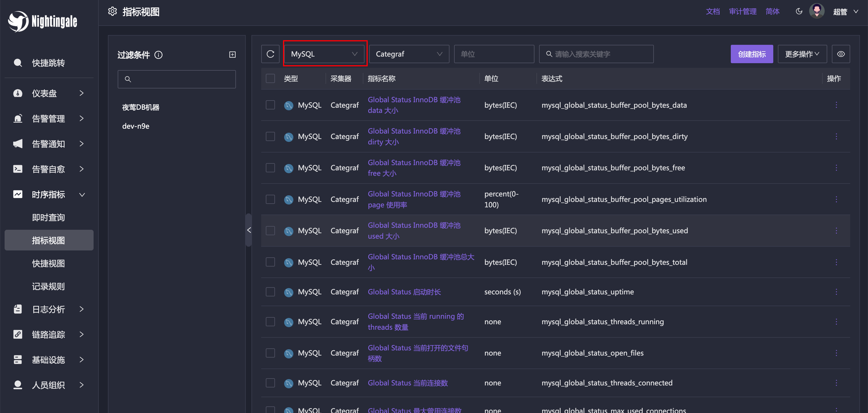The image size is (868, 413).
Task: Click the 创建指标 button
Action: [752, 54]
